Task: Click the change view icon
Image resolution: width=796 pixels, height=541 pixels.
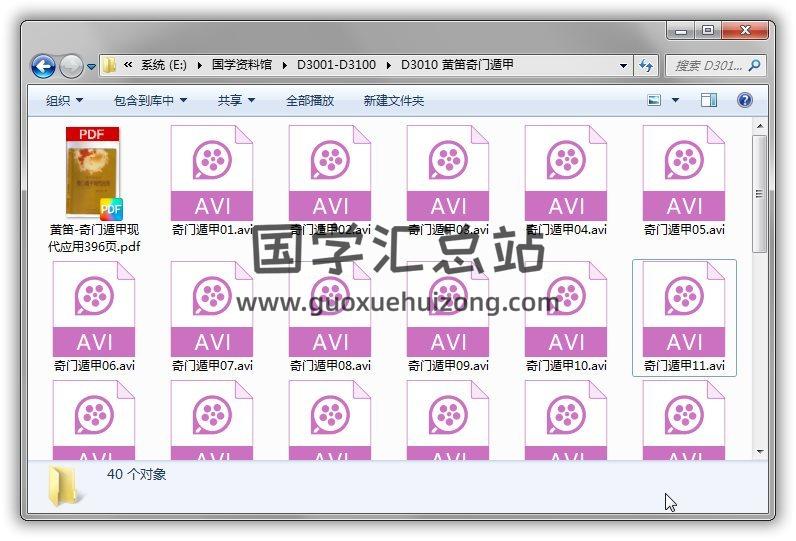Action: tap(654, 100)
